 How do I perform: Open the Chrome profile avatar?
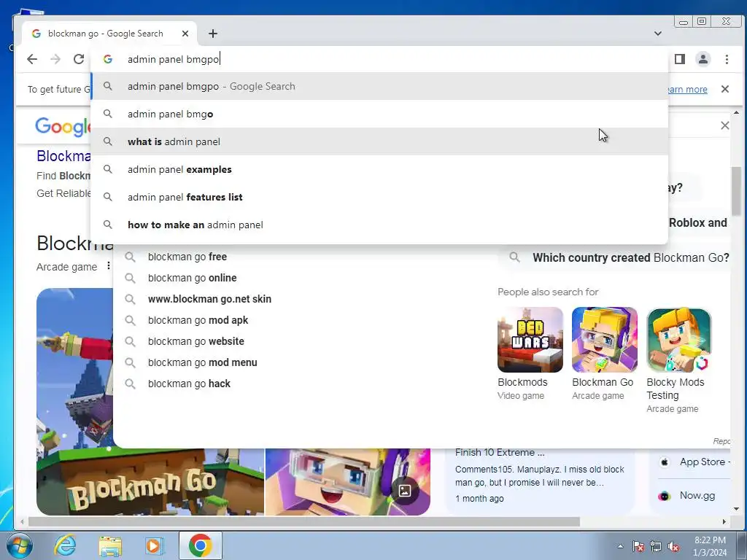(x=703, y=59)
